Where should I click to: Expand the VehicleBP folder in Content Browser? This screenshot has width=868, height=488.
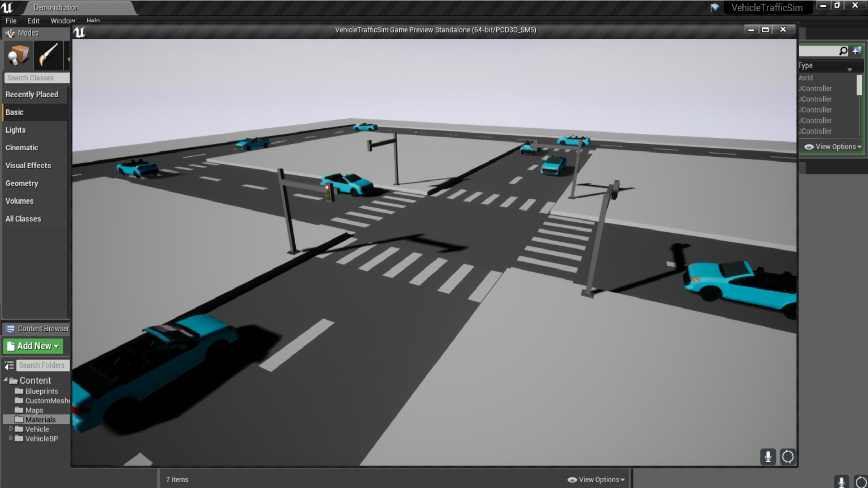coord(12,438)
